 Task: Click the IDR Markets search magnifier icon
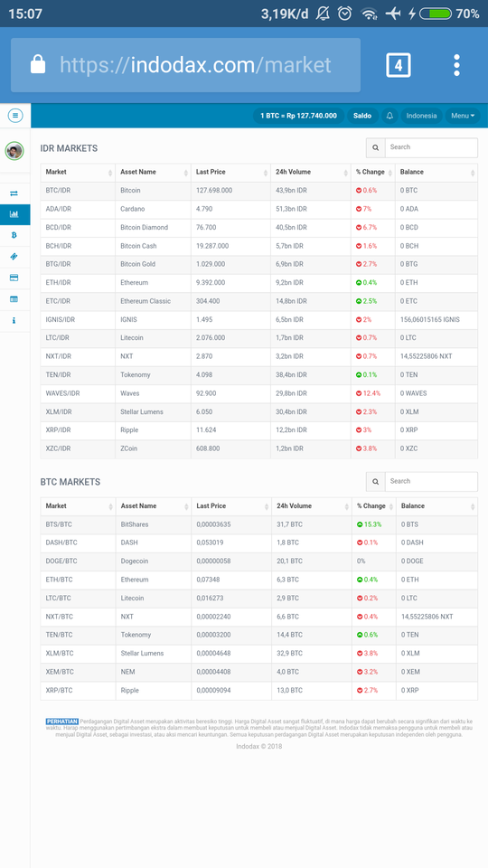point(376,147)
